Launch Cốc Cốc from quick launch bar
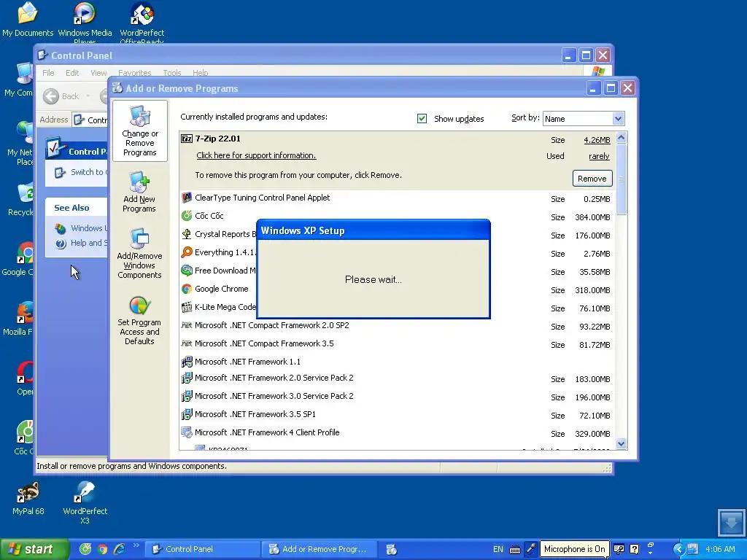Screen dimensions: 747x560 pos(85,549)
